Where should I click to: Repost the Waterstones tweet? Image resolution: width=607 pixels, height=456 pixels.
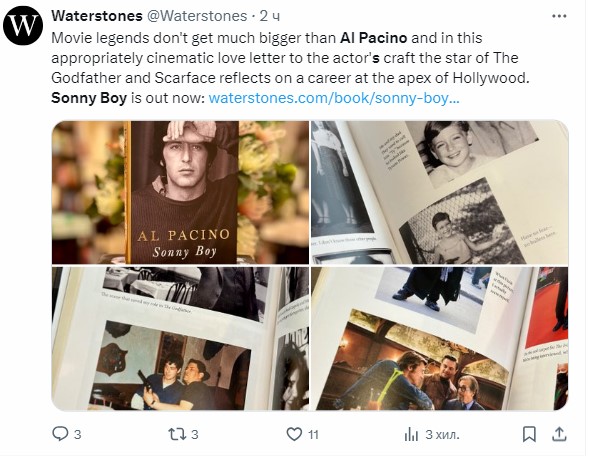pyautogui.click(x=175, y=435)
